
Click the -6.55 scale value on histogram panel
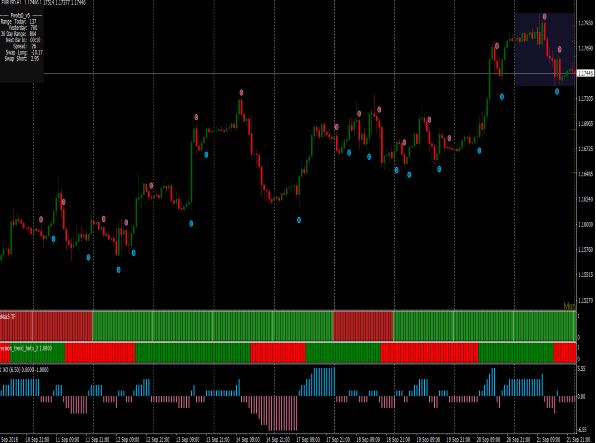[x=582, y=429]
